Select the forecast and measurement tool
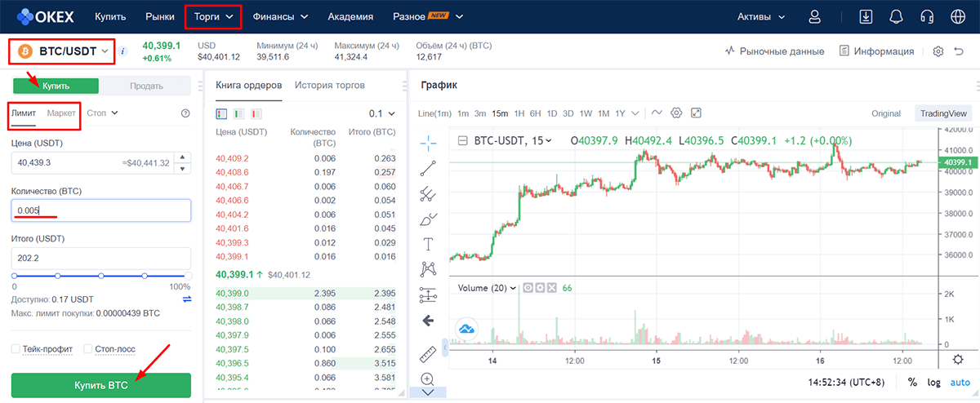The width and height of the screenshot is (980, 403). (x=428, y=294)
